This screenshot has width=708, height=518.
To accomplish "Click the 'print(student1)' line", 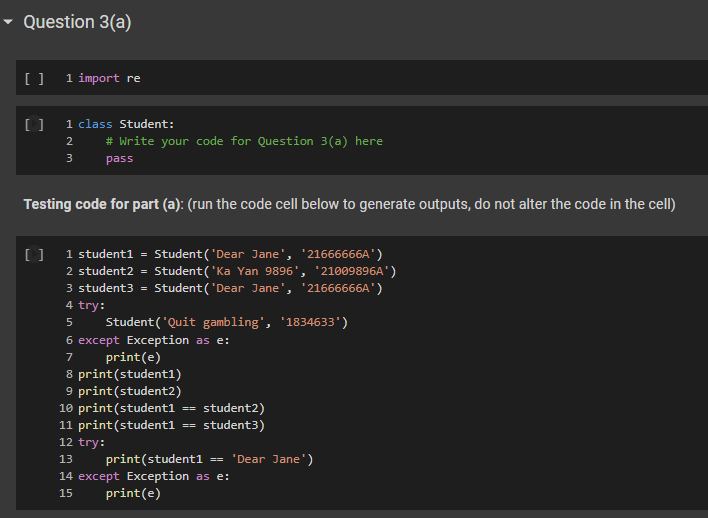I will tap(130, 374).
